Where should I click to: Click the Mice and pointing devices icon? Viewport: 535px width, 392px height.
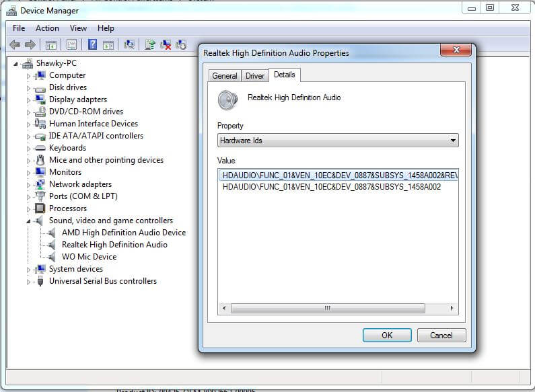click(40, 160)
